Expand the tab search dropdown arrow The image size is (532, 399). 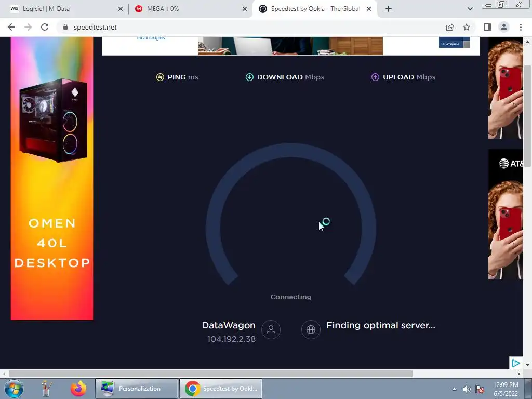point(470,9)
